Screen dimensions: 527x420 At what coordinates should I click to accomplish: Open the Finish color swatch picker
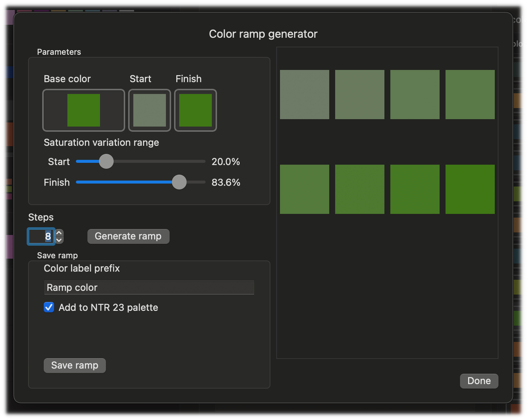[195, 110]
